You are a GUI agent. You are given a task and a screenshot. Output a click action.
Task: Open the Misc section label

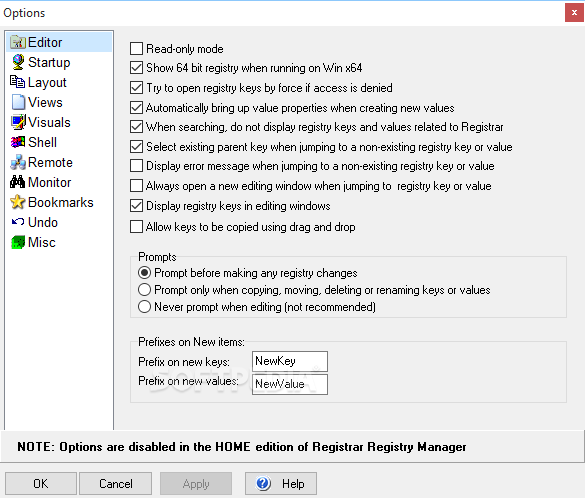[x=41, y=242]
